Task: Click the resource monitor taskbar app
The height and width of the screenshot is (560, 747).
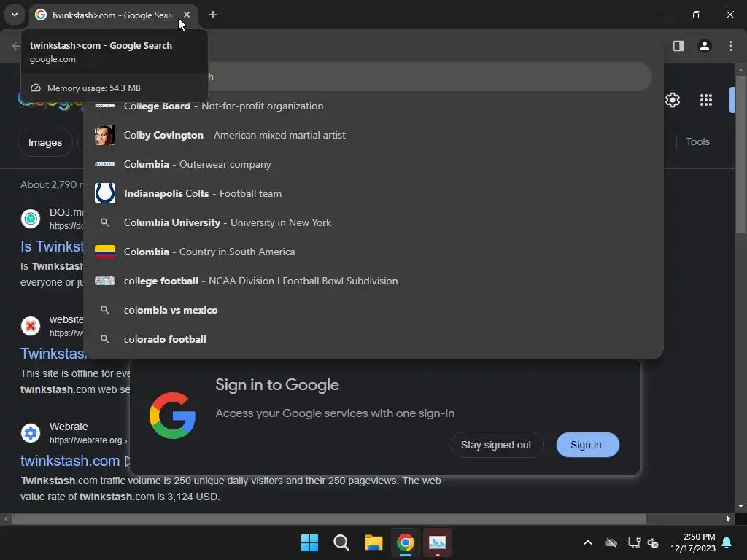Action: tap(438, 542)
